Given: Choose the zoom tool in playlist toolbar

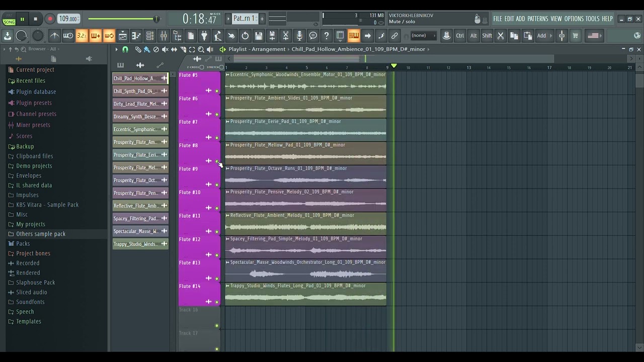Looking at the screenshot, I should point(201,49).
